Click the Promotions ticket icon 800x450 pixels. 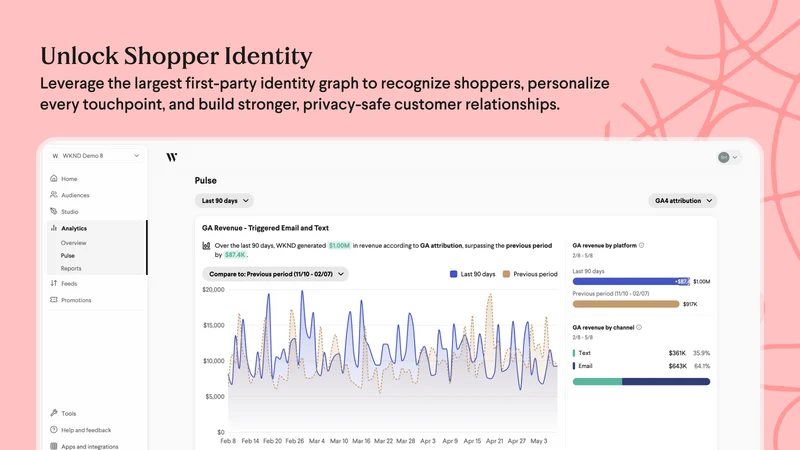(54, 299)
